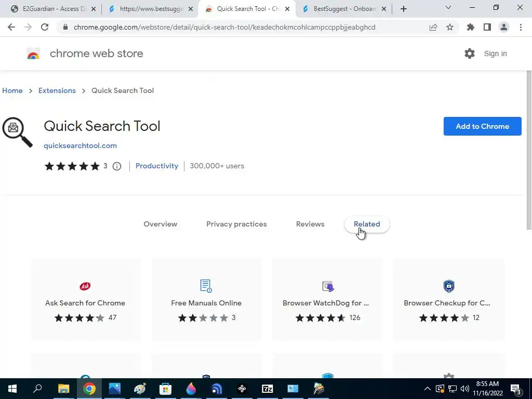Click the 300,000+ users text
Viewport: 532px width, 399px height.
[x=217, y=166]
